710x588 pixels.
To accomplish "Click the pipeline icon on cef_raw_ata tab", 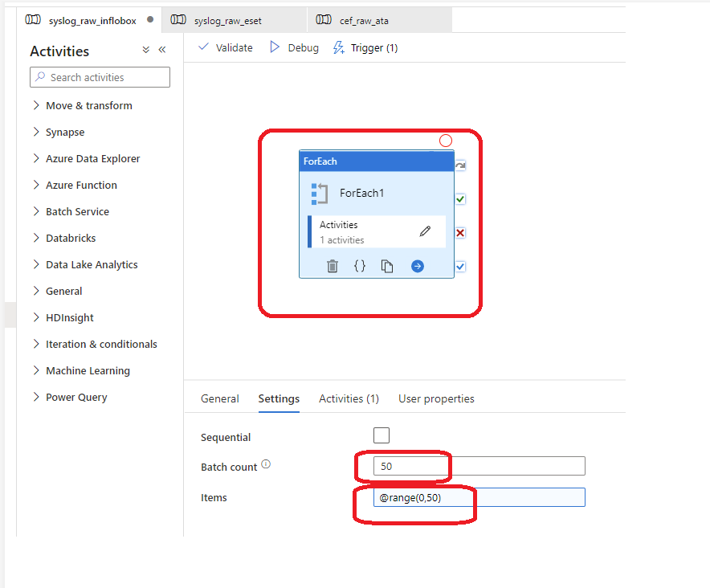I will pos(324,19).
